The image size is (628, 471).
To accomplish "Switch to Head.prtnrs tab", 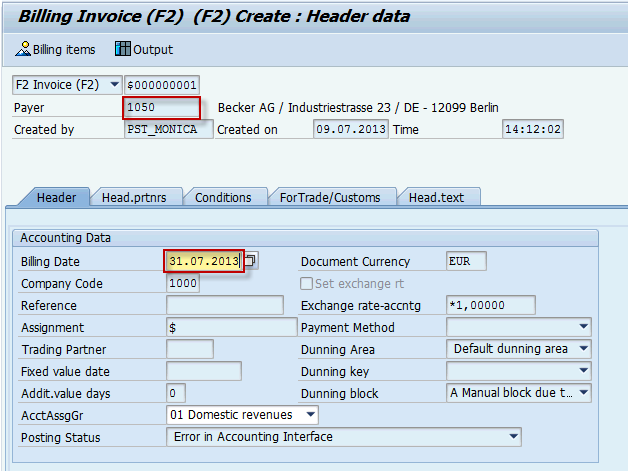I will point(134,198).
